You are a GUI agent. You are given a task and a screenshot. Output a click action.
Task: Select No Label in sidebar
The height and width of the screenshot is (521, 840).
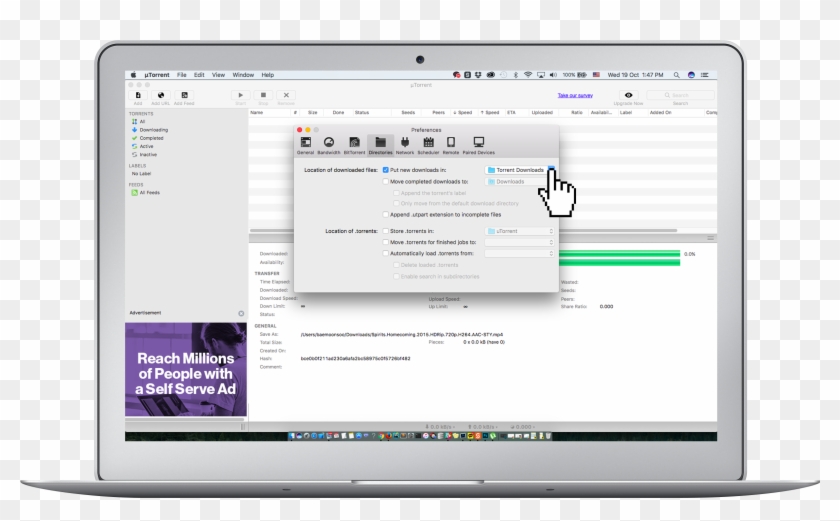point(141,173)
